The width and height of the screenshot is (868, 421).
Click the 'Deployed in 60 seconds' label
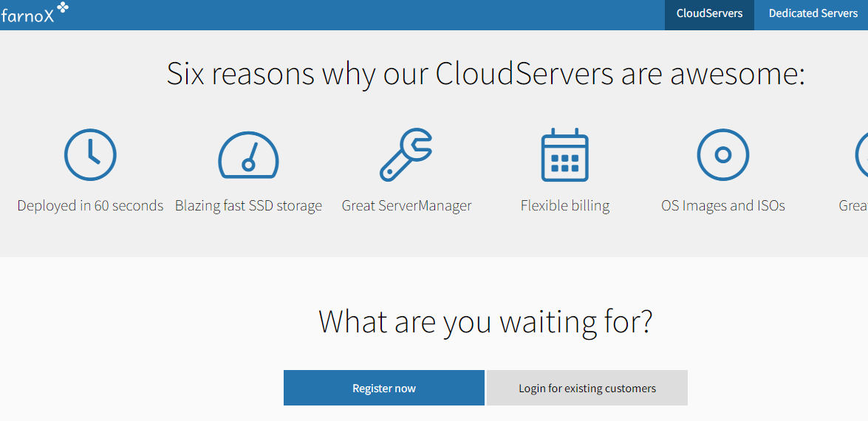(x=90, y=206)
